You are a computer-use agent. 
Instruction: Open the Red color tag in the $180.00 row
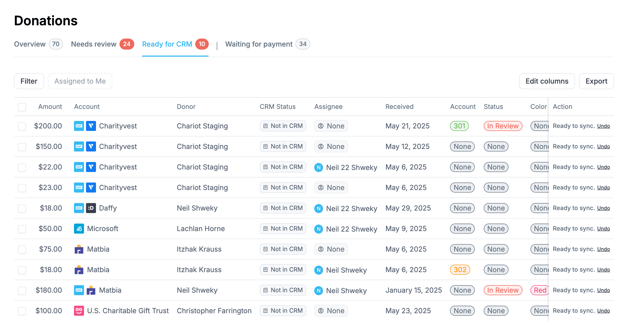[540, 290]
